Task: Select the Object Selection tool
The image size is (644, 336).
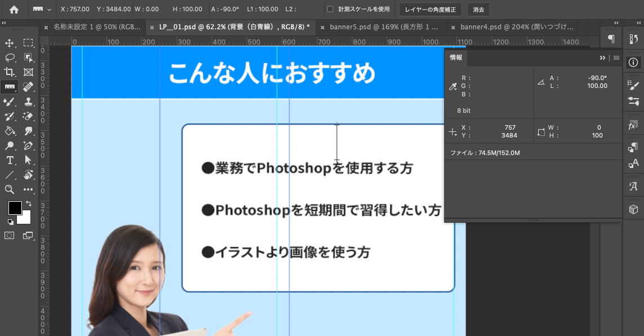Action: 28,58
